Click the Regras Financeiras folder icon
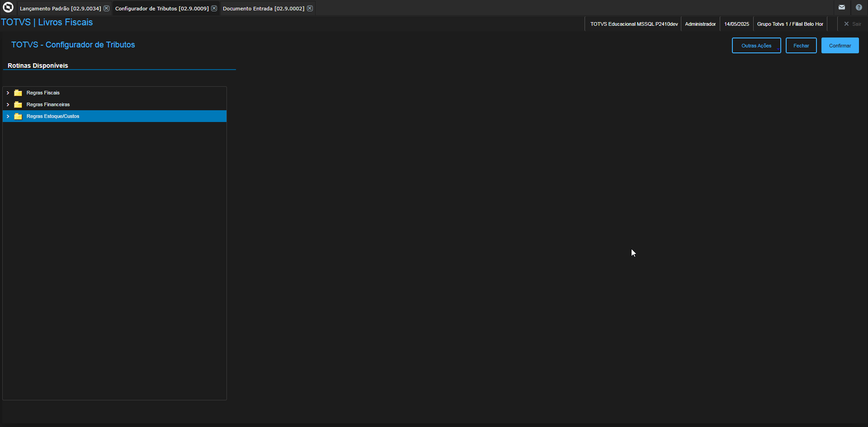The image size is (868, 427). (18, 104)
